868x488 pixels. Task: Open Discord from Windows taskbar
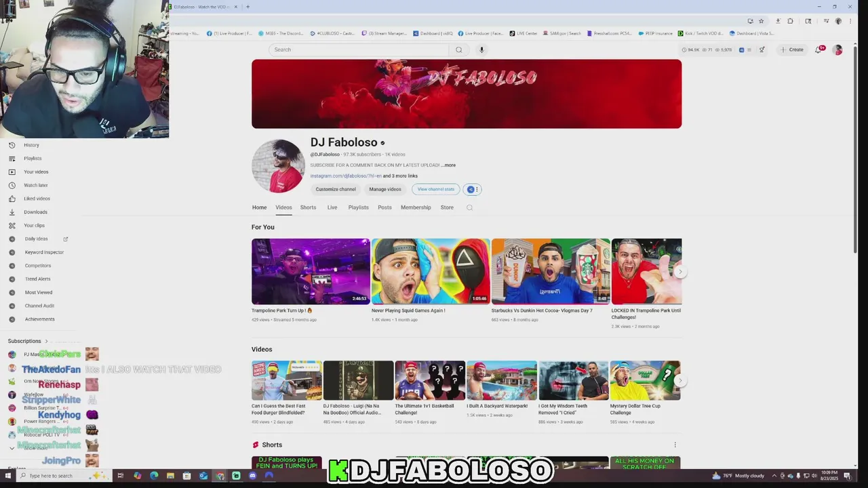point(252,476)
